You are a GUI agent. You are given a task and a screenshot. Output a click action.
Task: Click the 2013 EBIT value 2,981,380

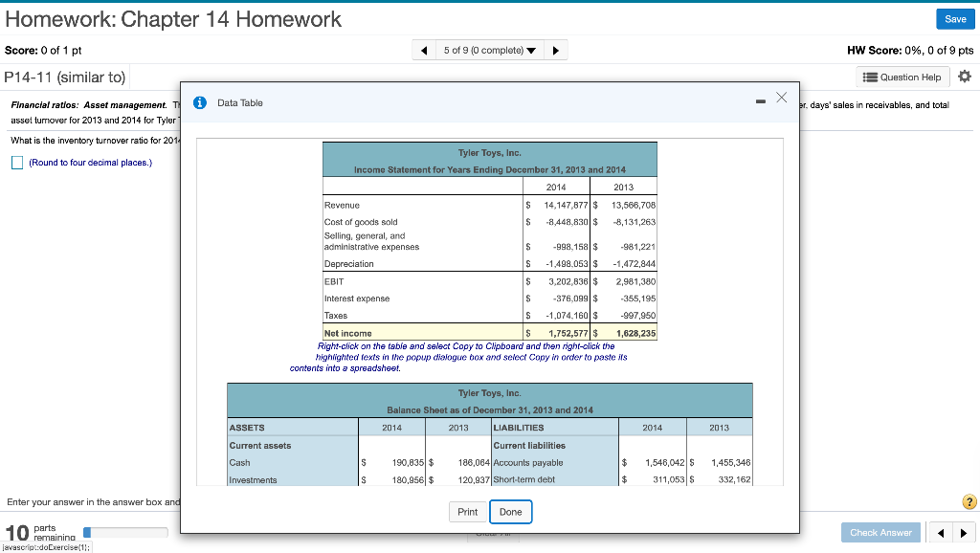pyautogui.click(x=635, y=282)
